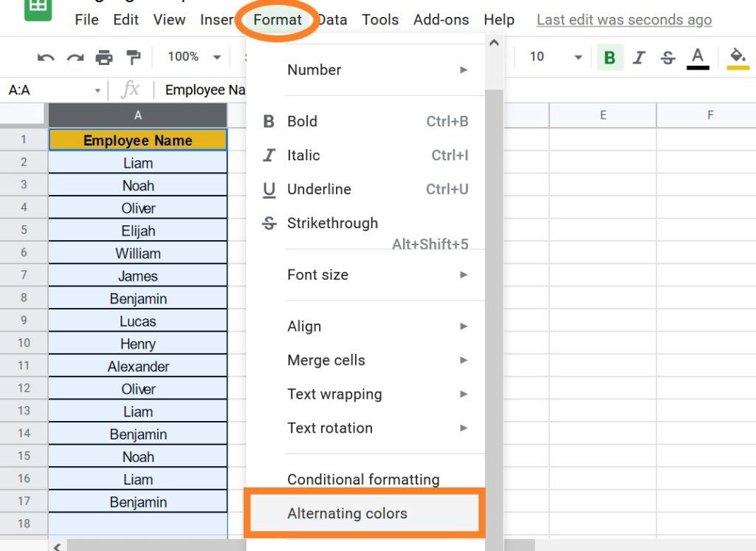The height and width of the screenshot is (551, 756).
Task: Apply strikethrough from the toolbar
Action: 667,57
